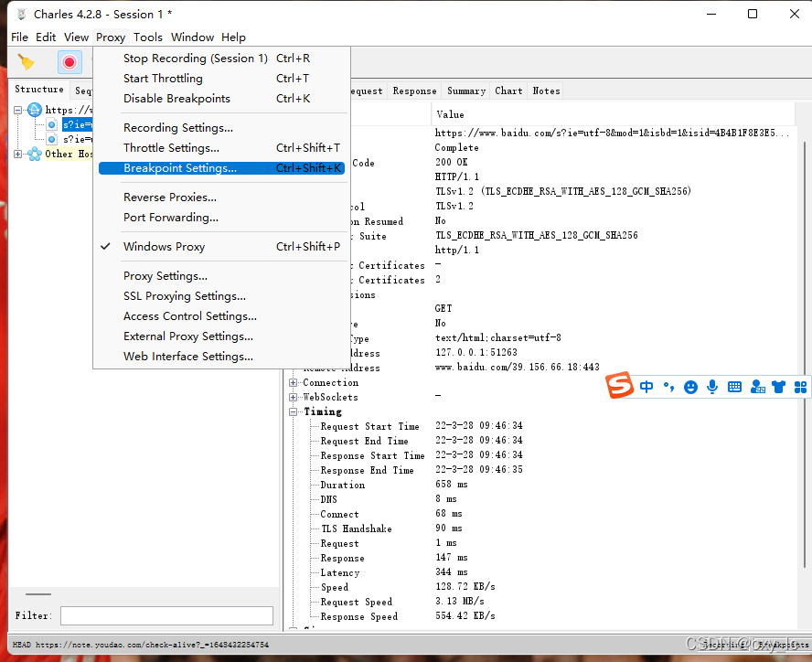Switch to the Summary tab
Image resolution: width=812 pixels, height=662 pixels.
click(466, 91)
